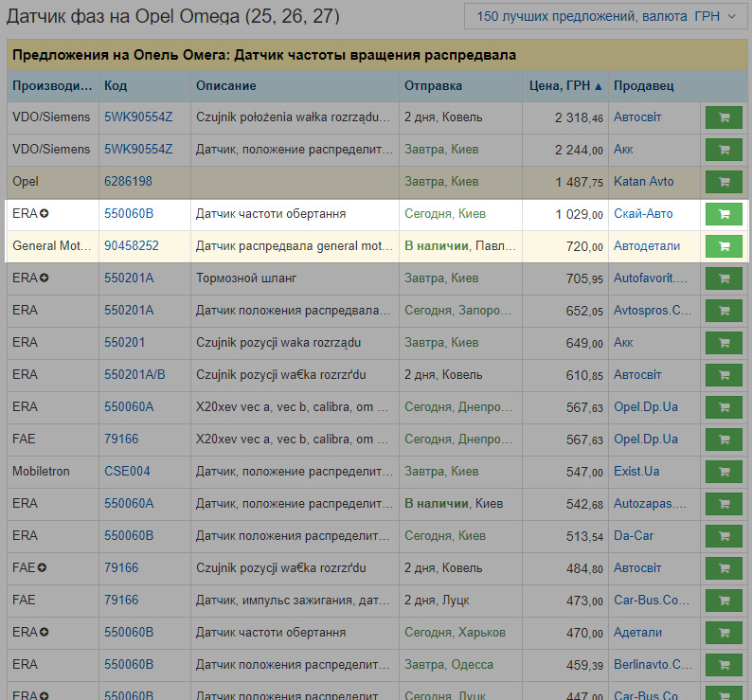Add ERA 550060A Opel.Dp.Ua item to cart

coord(724,407)
